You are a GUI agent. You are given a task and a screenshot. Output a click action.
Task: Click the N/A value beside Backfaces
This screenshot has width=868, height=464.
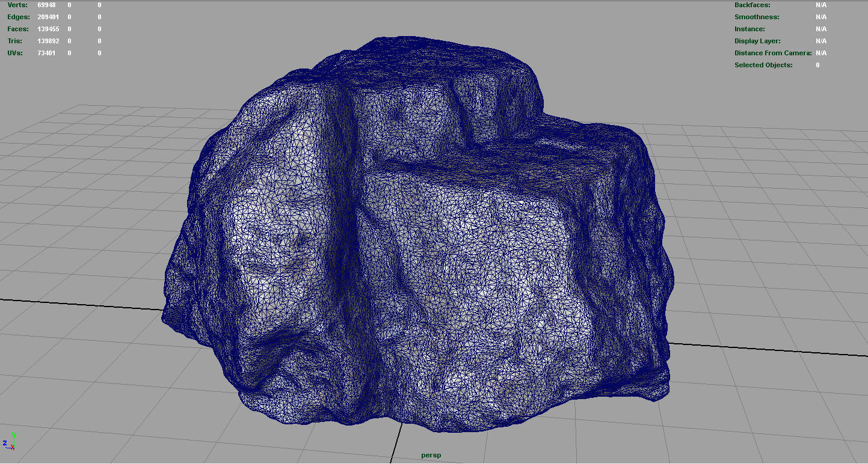click(x=821, y=5)
